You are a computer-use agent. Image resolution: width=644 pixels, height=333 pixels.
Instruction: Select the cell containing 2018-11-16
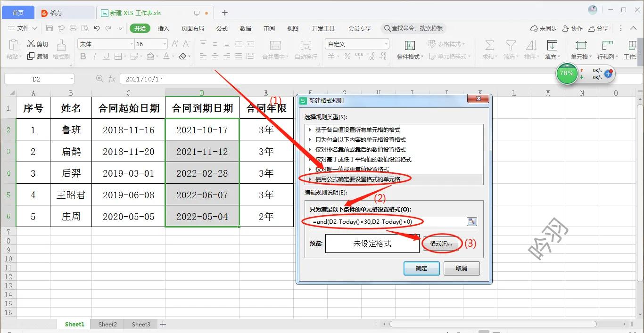[128, 130]
